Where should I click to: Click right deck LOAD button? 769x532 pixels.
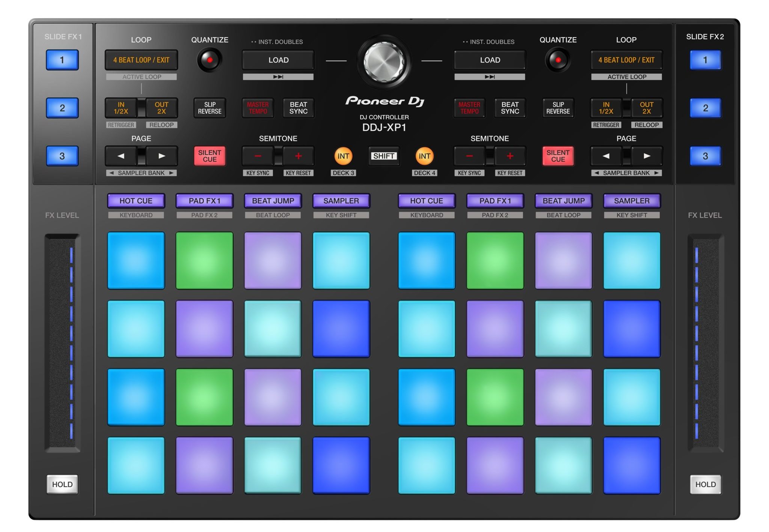pyautogui.click(x=490, y=60)
